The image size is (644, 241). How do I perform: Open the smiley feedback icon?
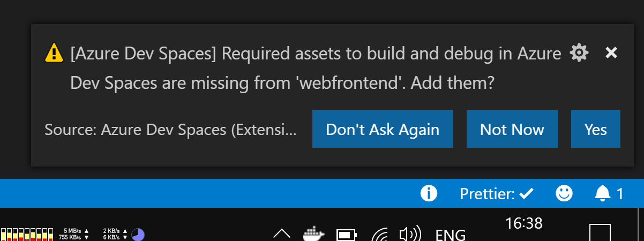(564, 193)
